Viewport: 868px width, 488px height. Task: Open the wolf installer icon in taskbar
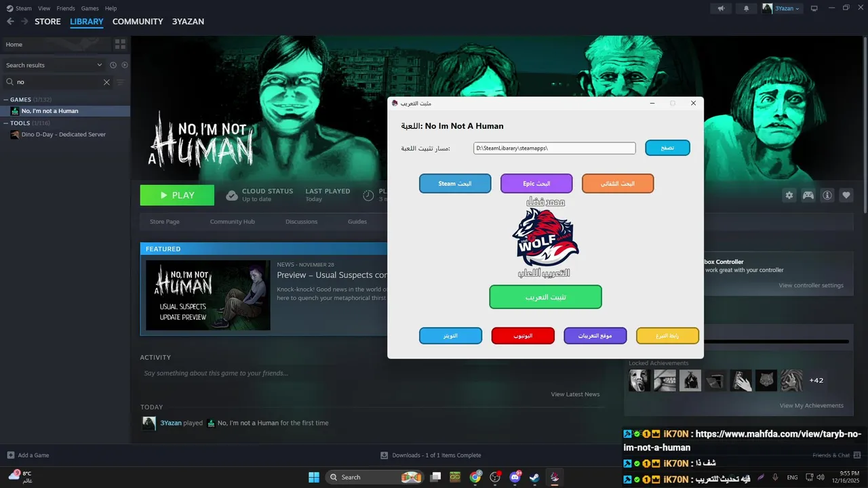[555, 477]
